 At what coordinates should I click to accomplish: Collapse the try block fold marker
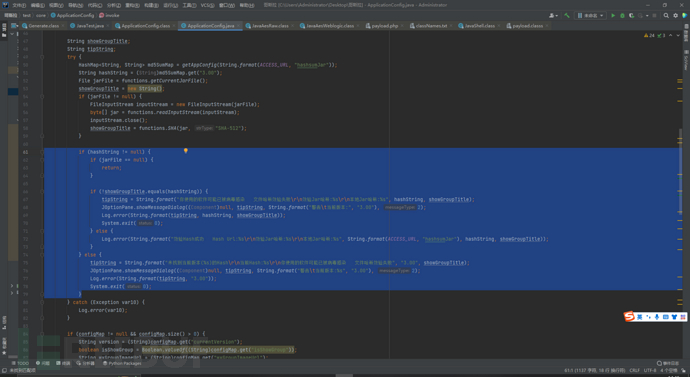pyautogui.click(x=42, y=57)
